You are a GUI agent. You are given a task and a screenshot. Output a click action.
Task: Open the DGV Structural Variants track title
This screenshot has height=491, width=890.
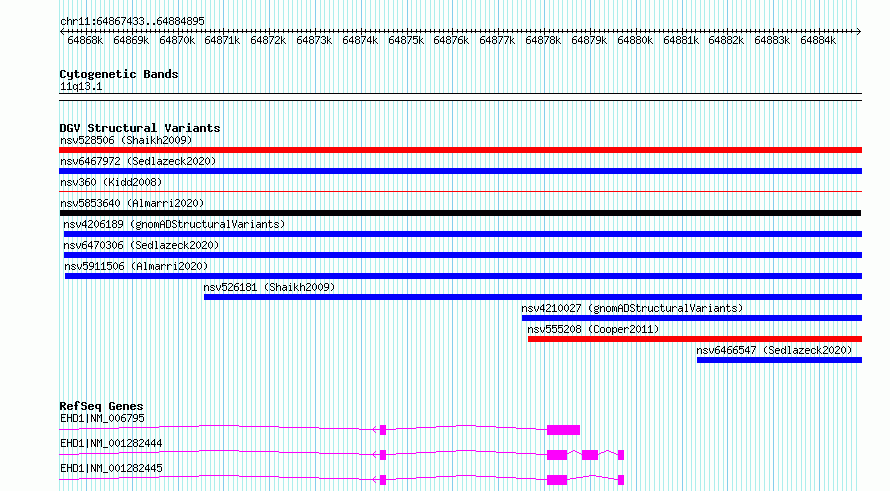point(140,128)
